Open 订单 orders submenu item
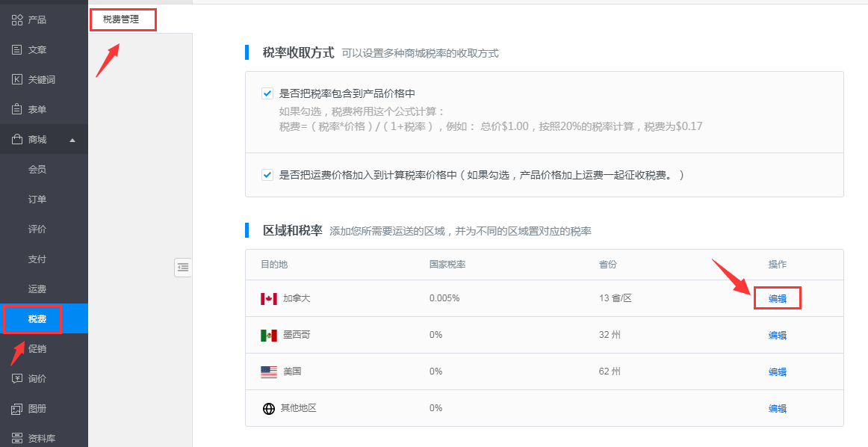The height and width of the screenshot is (447, 868). coord(37,199)
